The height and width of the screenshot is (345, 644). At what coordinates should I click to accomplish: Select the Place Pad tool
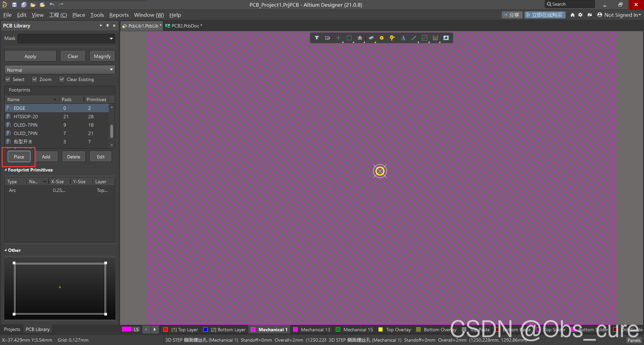pyautogui.click(x=381, y=38)
